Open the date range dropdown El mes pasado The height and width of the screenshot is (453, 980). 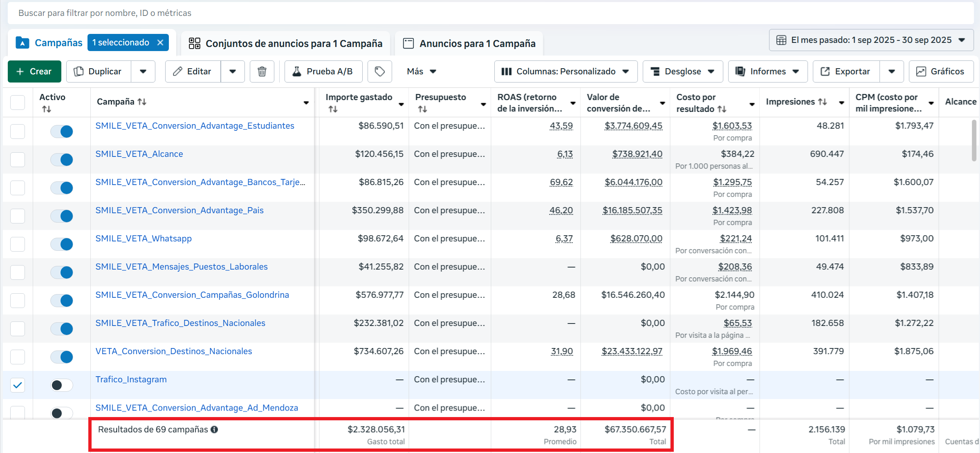click(871, 40)
